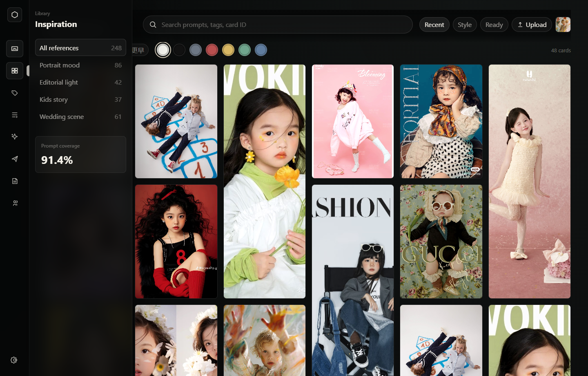This screenshot has height=376, width=588.
Task: Select the blue color swatch filter
Action: click(x=261, y=50)
